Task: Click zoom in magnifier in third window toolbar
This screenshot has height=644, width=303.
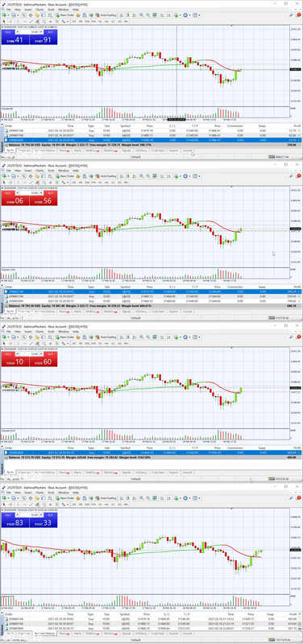Action: tap(142, 336)
